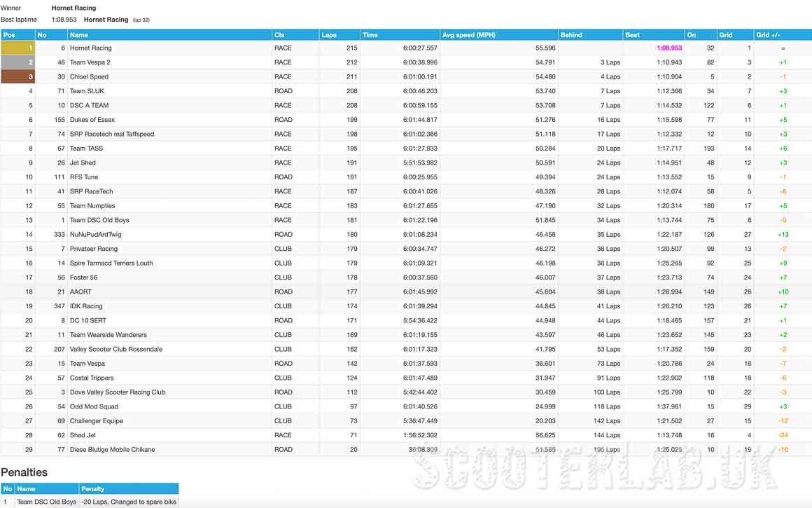Click the 6:00:27.557 time cell
Viewport: 812px width, 508px height.
point(420,48)
